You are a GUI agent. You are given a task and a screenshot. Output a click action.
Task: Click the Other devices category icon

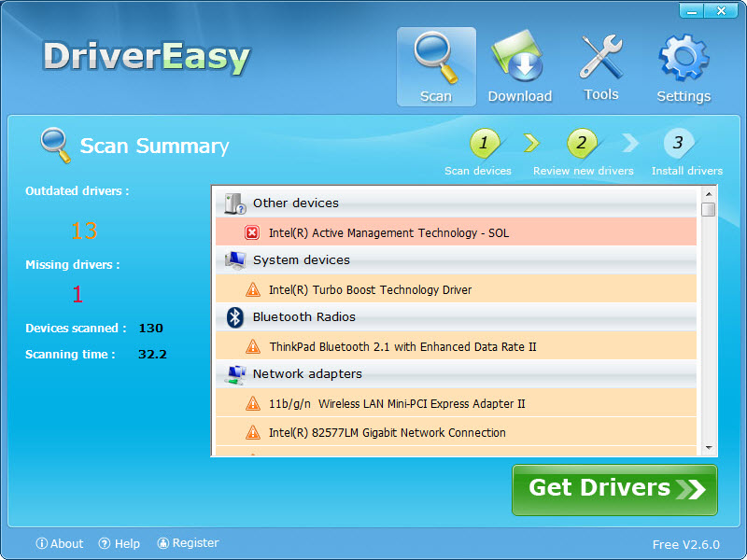coord(235,203)
